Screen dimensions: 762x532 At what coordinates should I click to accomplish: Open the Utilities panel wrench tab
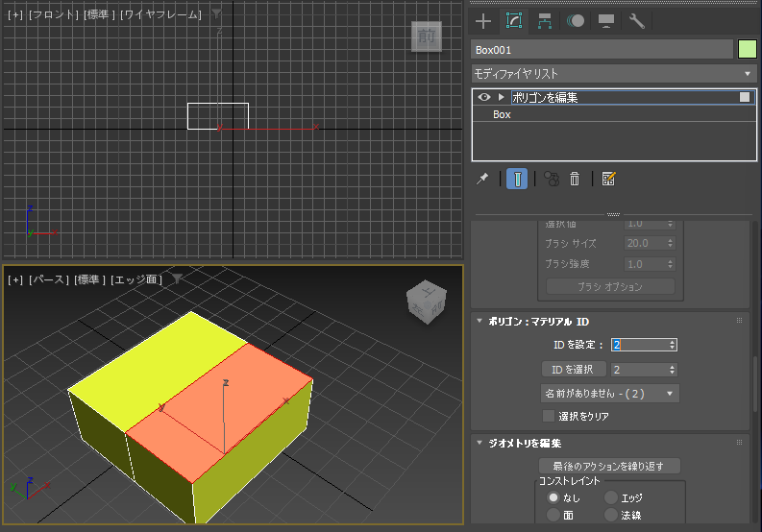click(x=637, y=21)
